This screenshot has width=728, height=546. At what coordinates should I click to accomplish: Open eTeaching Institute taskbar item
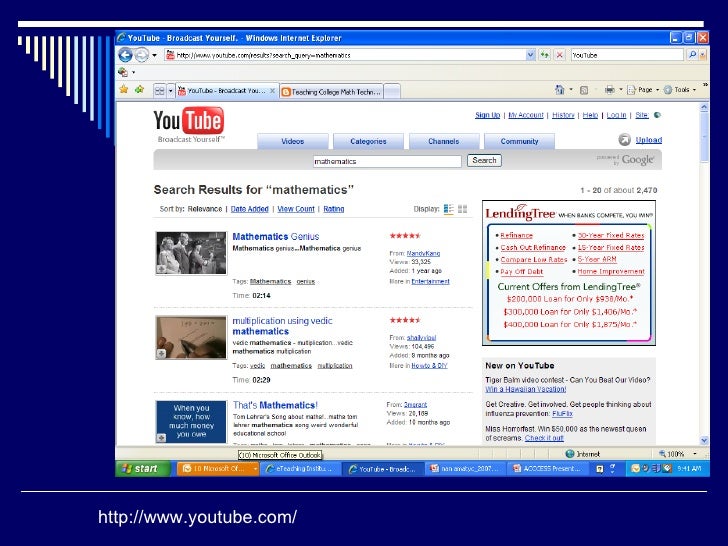tap(299, 468)
